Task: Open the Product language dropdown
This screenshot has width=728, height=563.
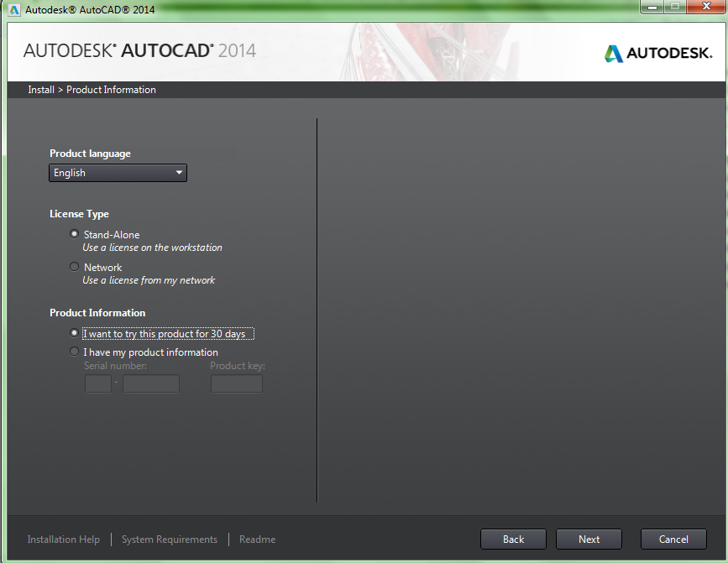Action: [x=118, y=173]
